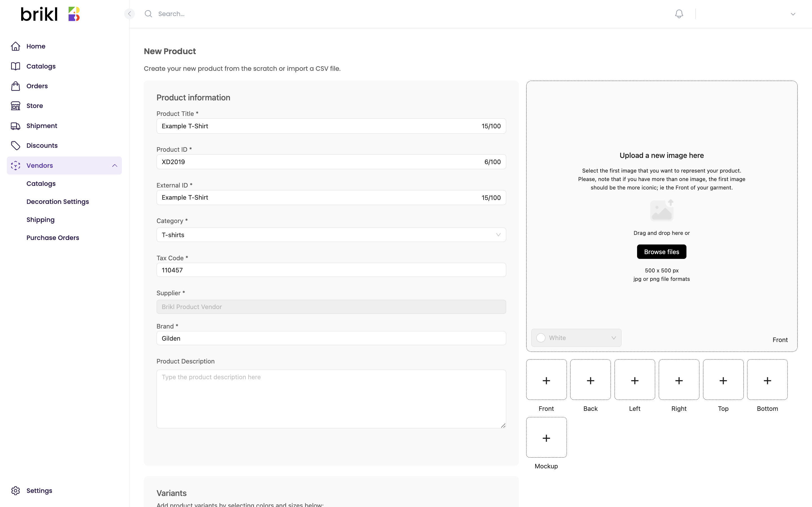
Task: Click the Mockup image upload plus
Action: click(546, 438)
